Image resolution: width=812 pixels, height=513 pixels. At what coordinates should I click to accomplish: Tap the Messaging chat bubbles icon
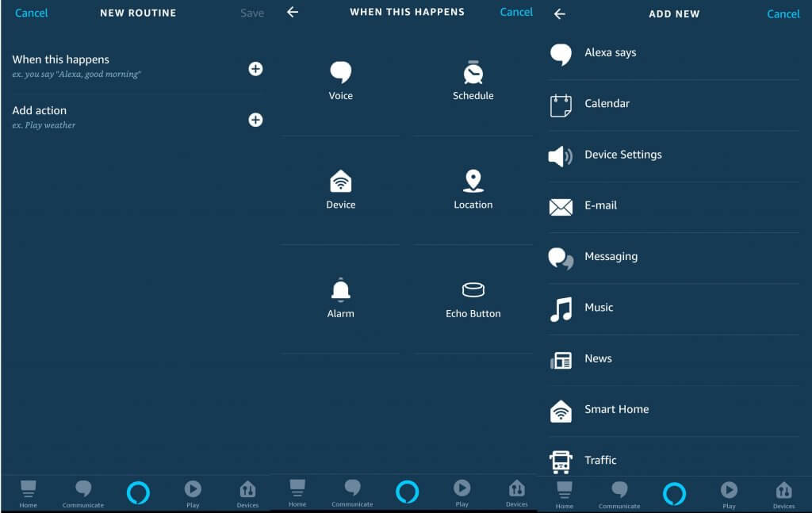point(561,258)
